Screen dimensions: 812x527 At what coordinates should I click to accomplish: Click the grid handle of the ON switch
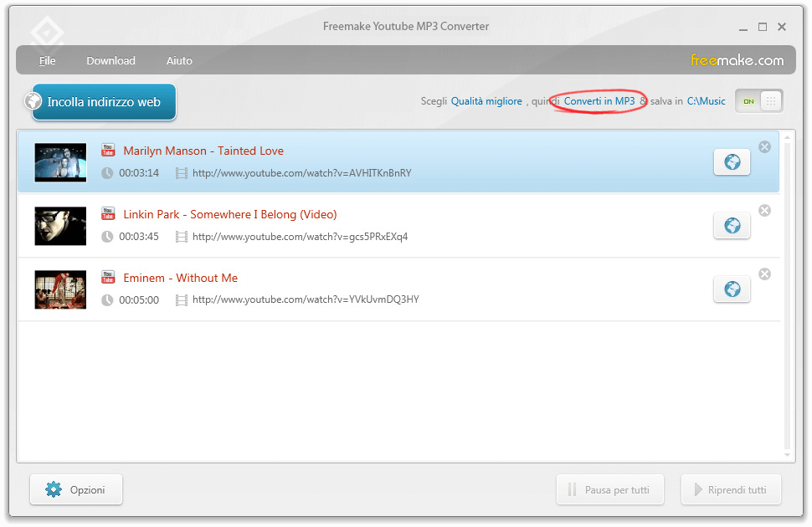click(771, 101)
